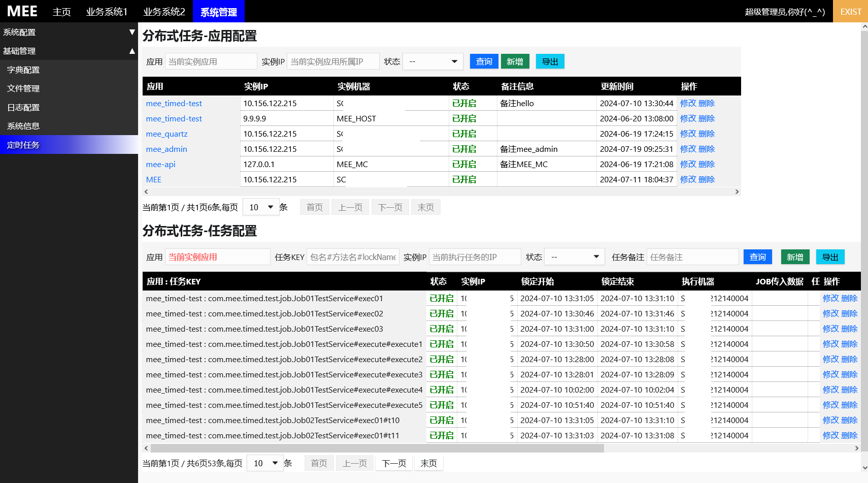Click the page scroll-down arrow
This screenshot has height=483, width=868.
[x=864, y=468]
